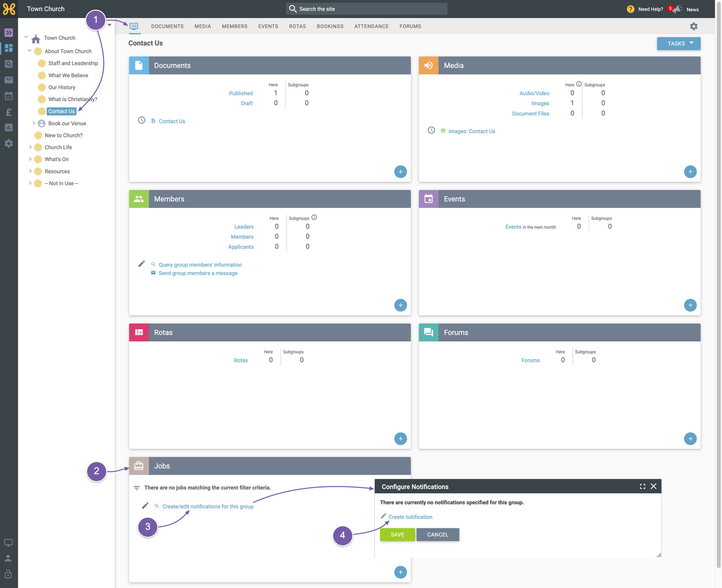Open the Jobs filter criteria icon

coord(136,488)
